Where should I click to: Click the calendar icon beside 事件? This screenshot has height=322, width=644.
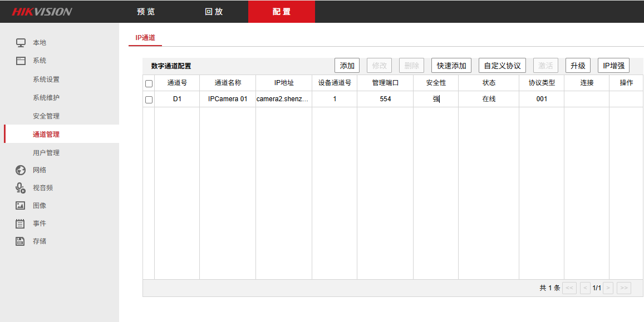coord(21,224)
